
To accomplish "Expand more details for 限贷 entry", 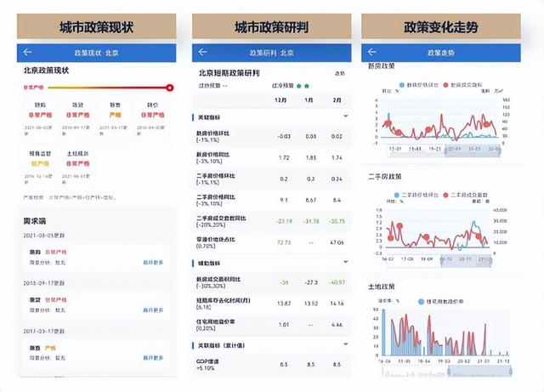I will [153, 310].
